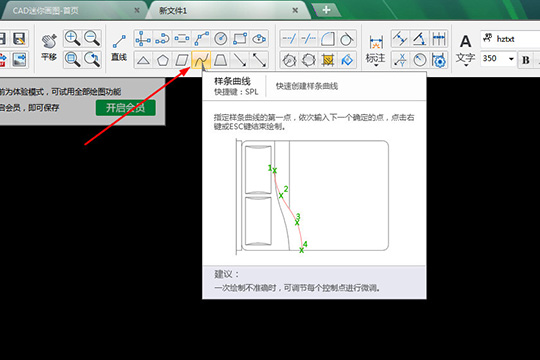Select the XY Coordinate annotation tool

pos(400,60)
